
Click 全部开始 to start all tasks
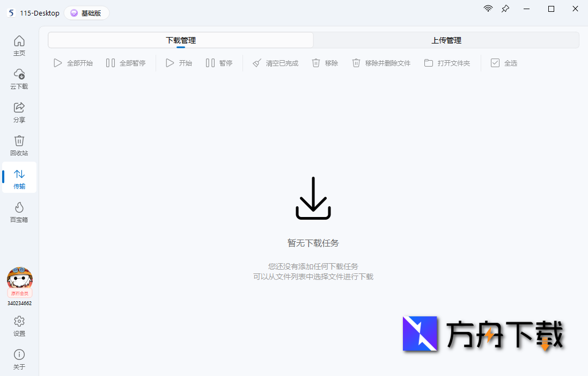click(x=73, y=63)
